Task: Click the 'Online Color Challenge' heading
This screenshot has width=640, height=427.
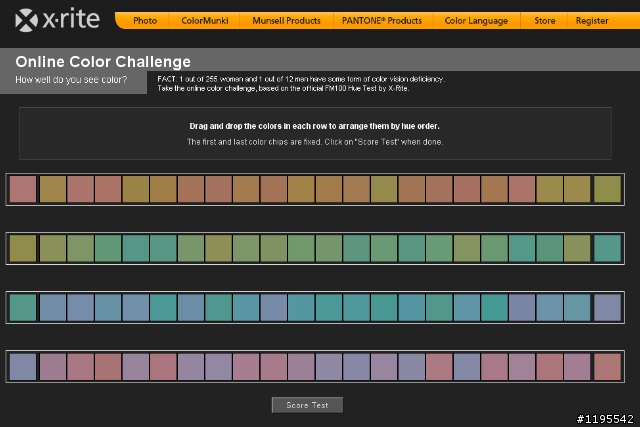Action: tap(103, 62)
